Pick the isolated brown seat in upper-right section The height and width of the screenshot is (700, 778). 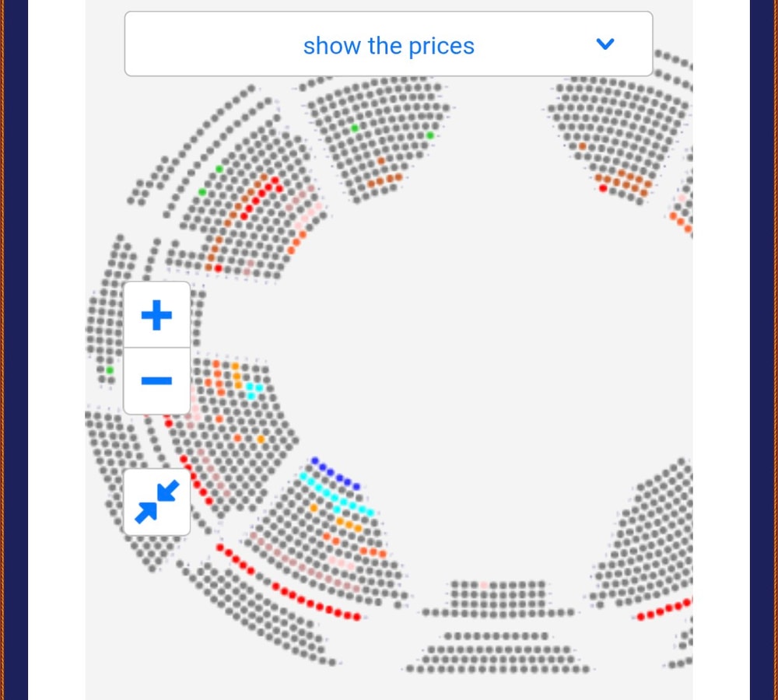(x=582, y=145)
